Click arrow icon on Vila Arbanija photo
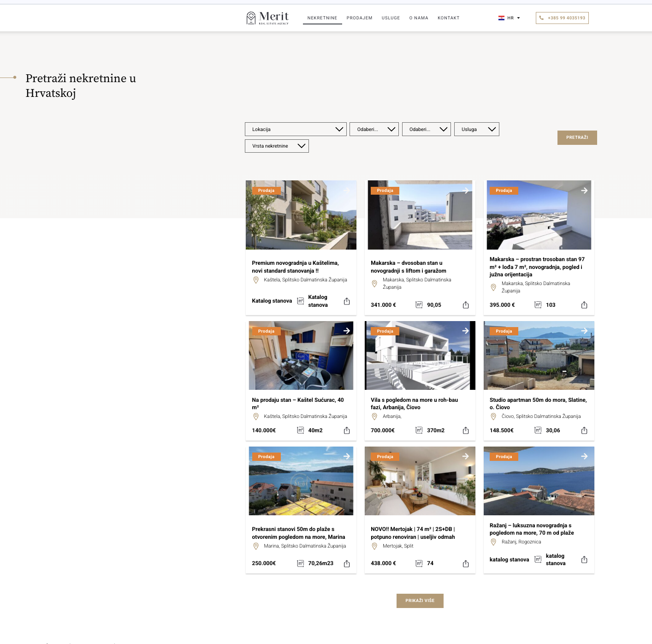652x644 pixels. 466,331
